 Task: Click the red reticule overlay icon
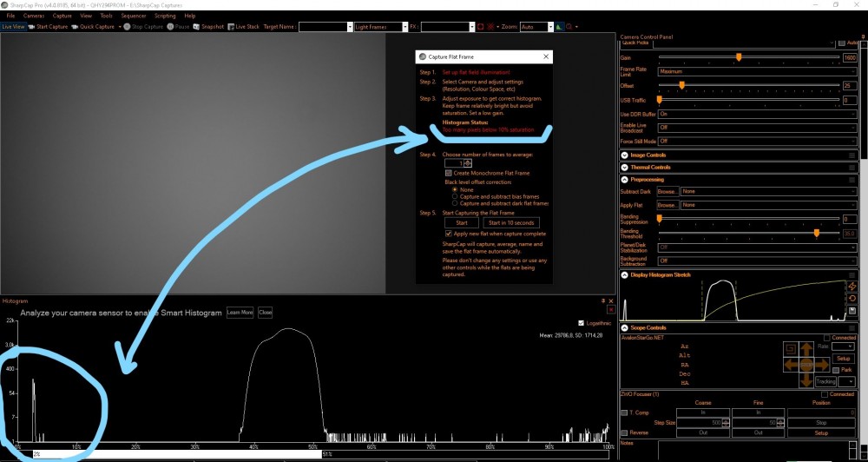(x=490, y=27)
